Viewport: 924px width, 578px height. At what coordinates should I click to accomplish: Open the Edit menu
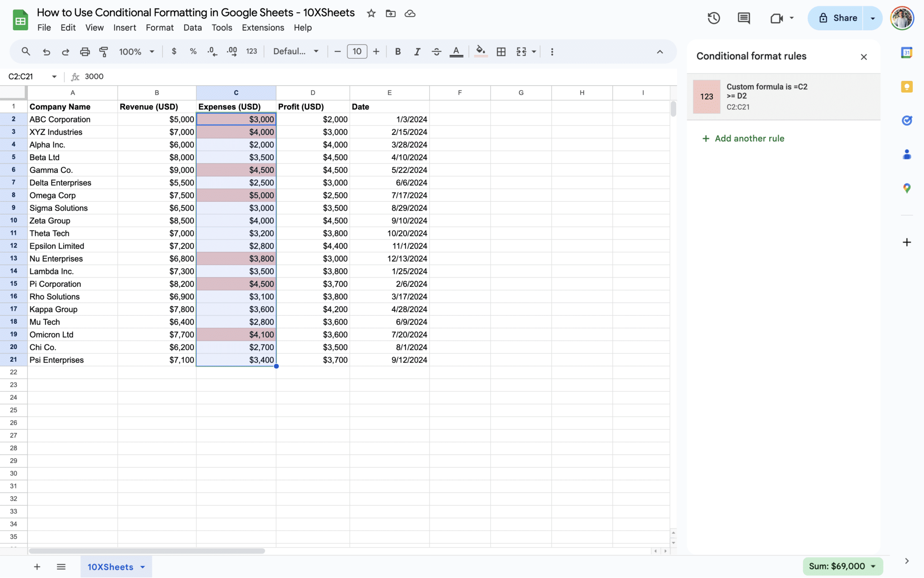tap(68, 28)
